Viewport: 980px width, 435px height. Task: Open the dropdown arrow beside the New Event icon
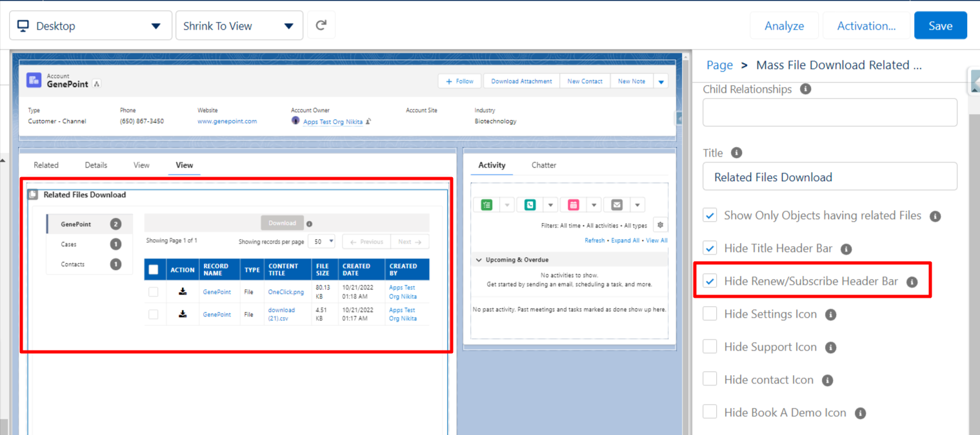(x=594, y=205)
